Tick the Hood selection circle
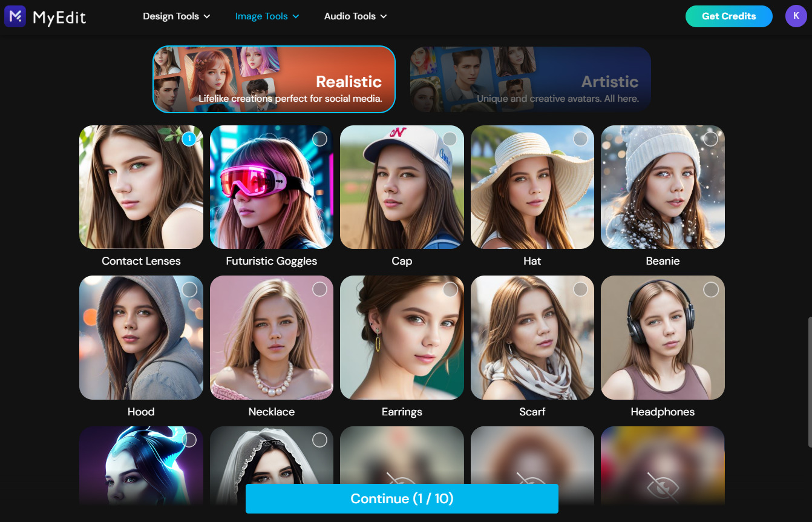 point(189,289)
